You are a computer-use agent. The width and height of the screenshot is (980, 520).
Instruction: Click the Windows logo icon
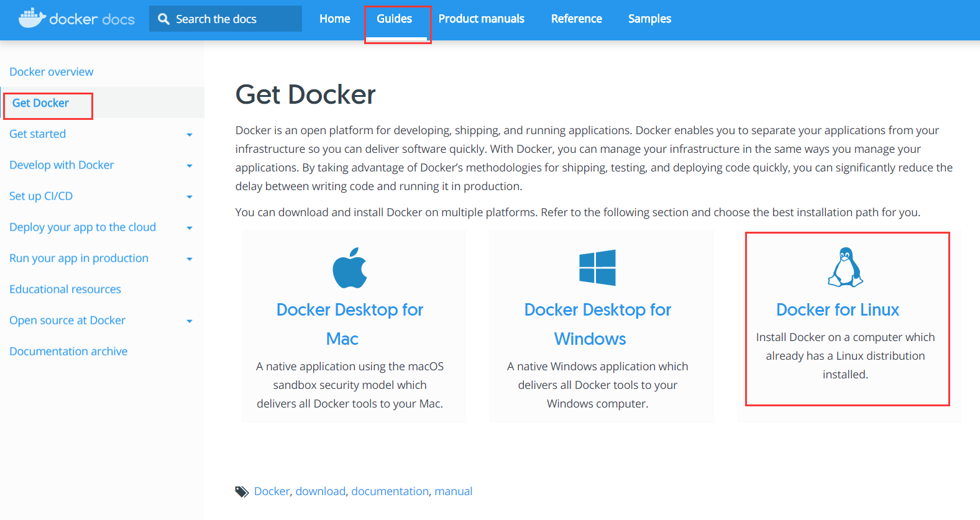(x=597, y=268)
